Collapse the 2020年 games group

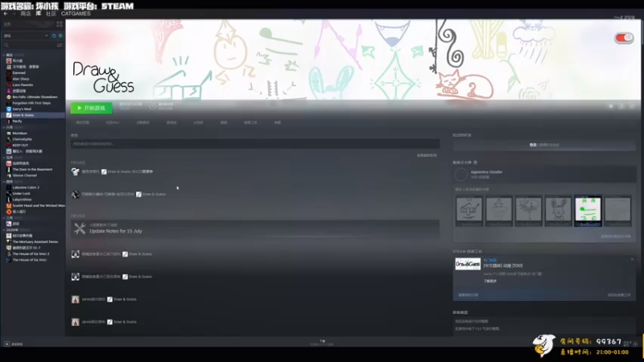coord(4,230)
